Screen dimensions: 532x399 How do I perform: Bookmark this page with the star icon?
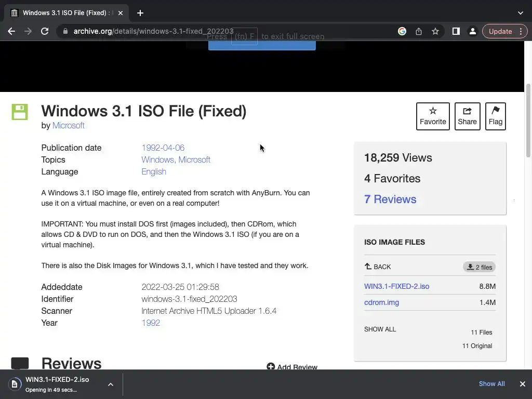pos(435,31)
